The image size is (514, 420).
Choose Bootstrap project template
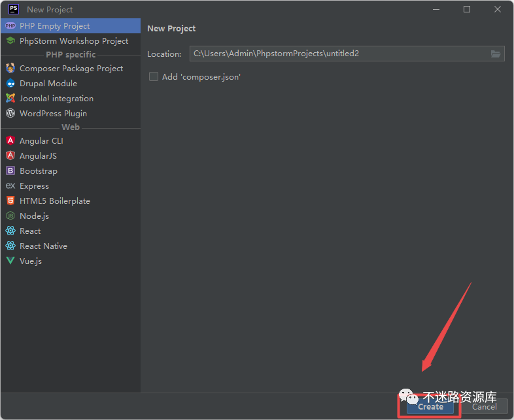[71, 171]
